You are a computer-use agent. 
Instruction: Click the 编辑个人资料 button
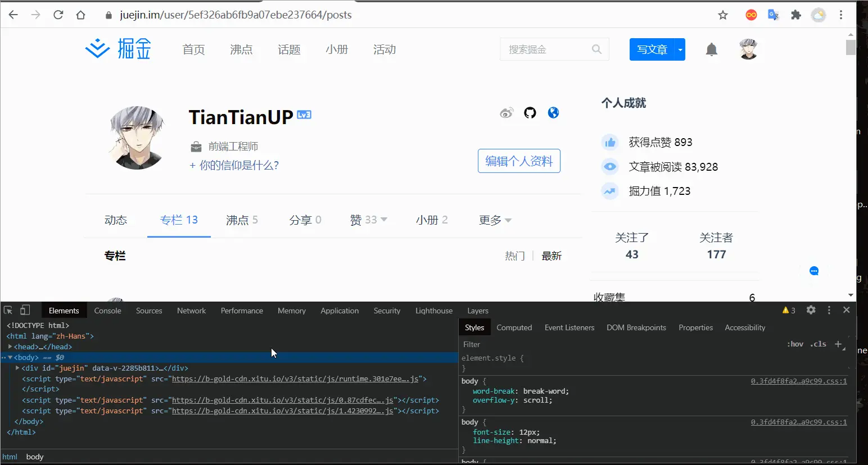coord(519,161)
